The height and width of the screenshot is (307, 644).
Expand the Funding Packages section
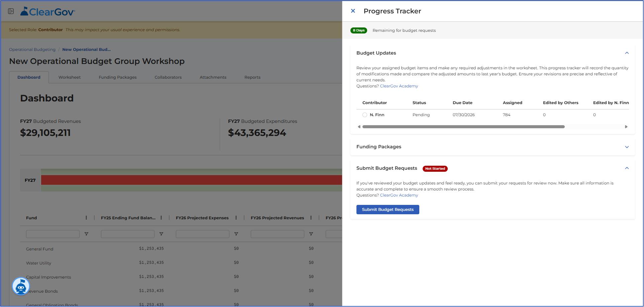tap(627, 147)
